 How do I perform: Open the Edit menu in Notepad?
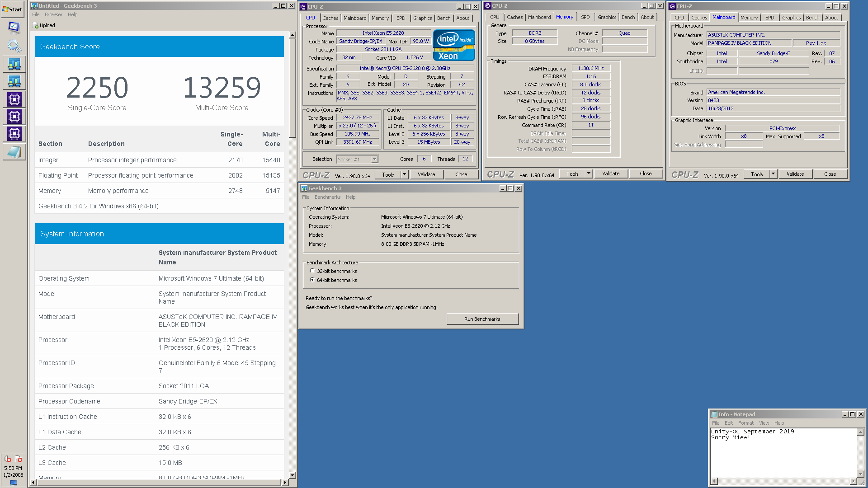(x=729, y=423)
